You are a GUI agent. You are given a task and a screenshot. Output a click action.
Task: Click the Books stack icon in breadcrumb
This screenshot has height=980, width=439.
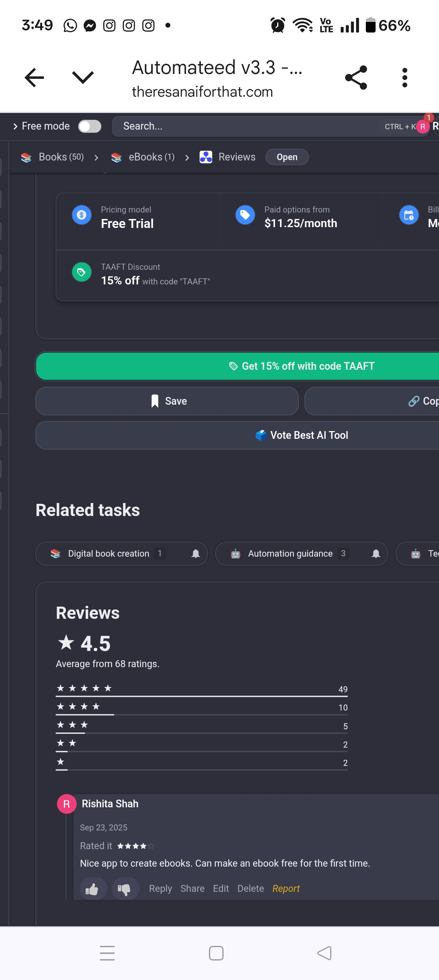(x=26, y=157)
